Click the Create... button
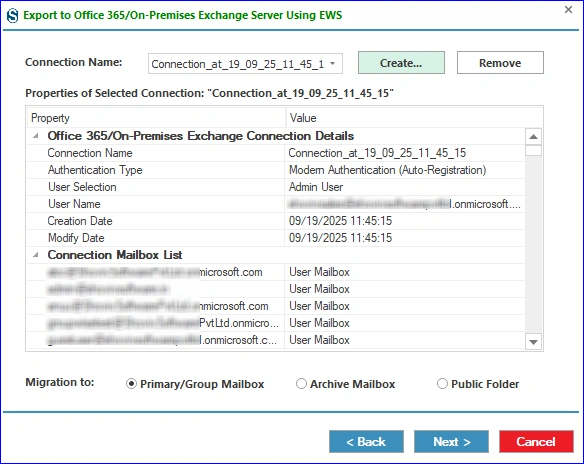This screenshot has width=584, height=464. (401, 63)
